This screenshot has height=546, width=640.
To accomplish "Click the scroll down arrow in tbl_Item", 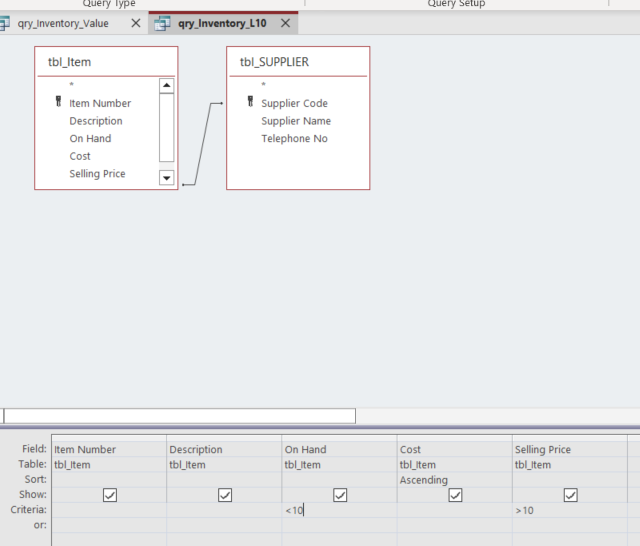I will (x=167, y=178).
